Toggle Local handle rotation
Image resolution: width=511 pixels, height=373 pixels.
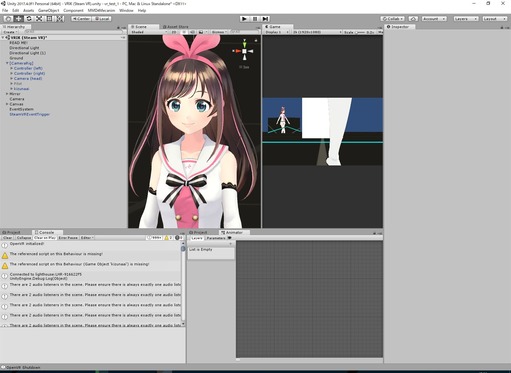[102, 19]
